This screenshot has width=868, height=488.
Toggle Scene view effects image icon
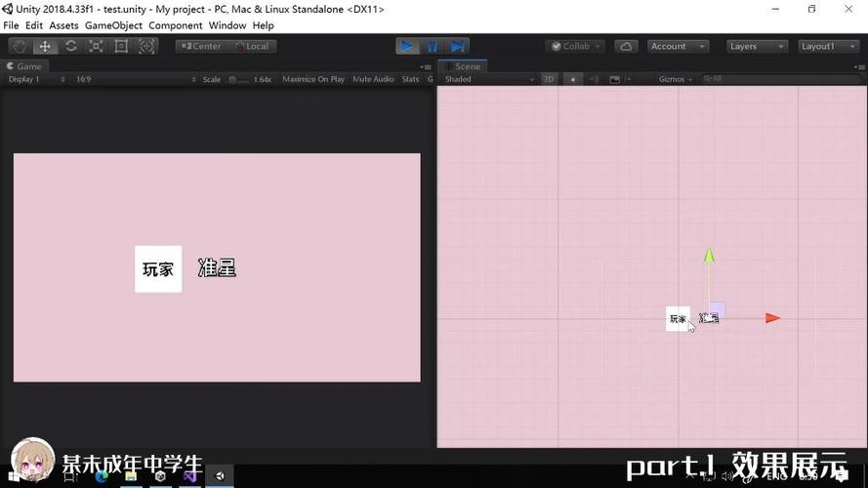[x=614, y=79]
